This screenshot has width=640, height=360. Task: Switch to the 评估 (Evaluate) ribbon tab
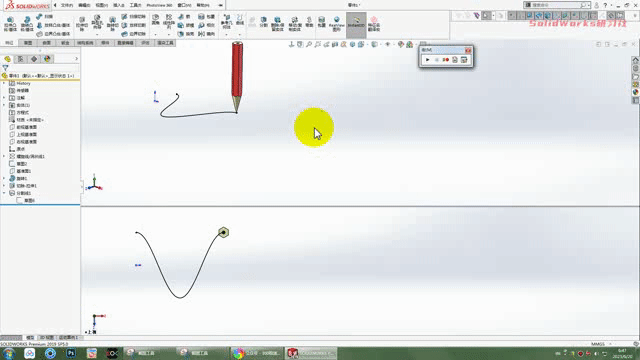(145, 43)
